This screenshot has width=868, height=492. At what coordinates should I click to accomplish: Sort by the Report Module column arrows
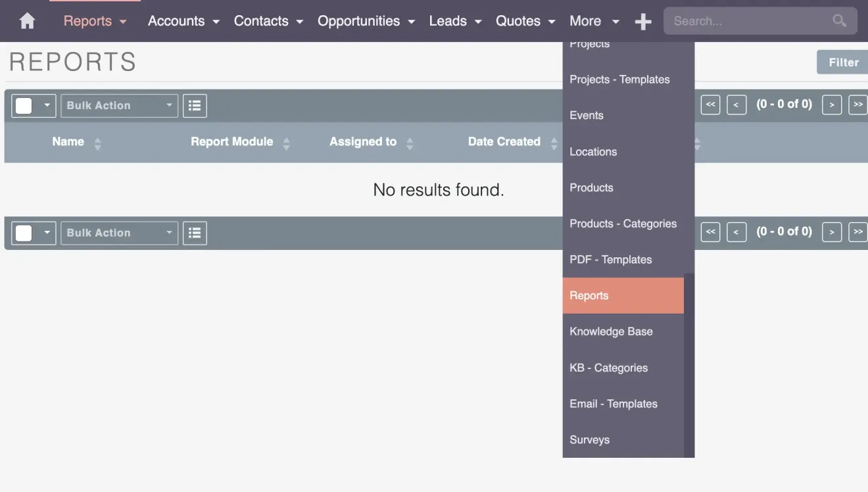click(286, 141)
